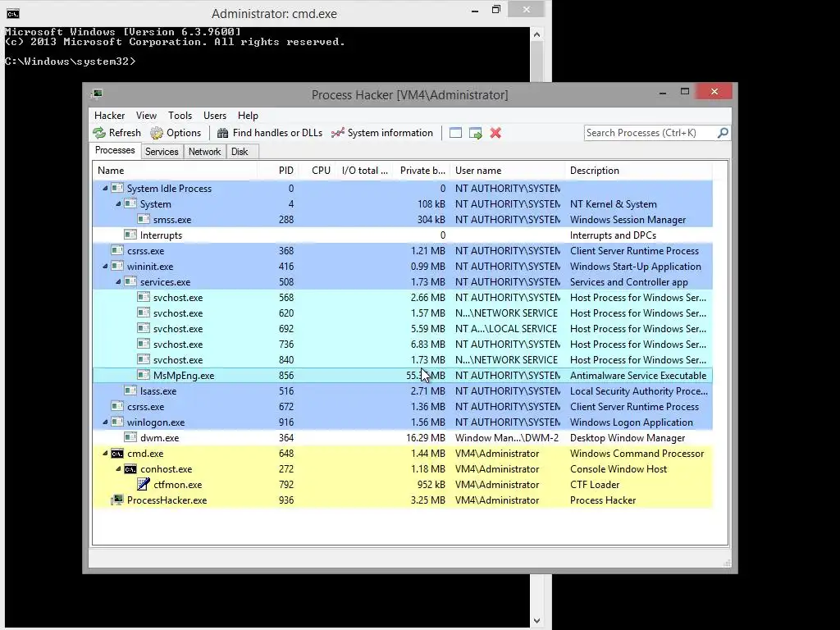Sort by the User name column header
Viewport: 840px width, 630px height.
point(508,171)
